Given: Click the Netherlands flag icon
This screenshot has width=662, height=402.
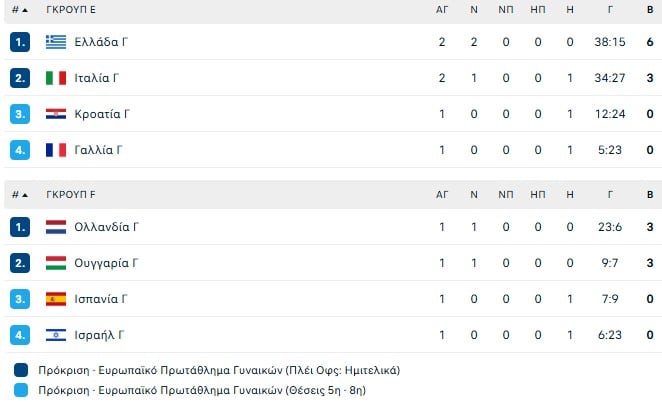Looking at the screenshot, I should (56, 227).
